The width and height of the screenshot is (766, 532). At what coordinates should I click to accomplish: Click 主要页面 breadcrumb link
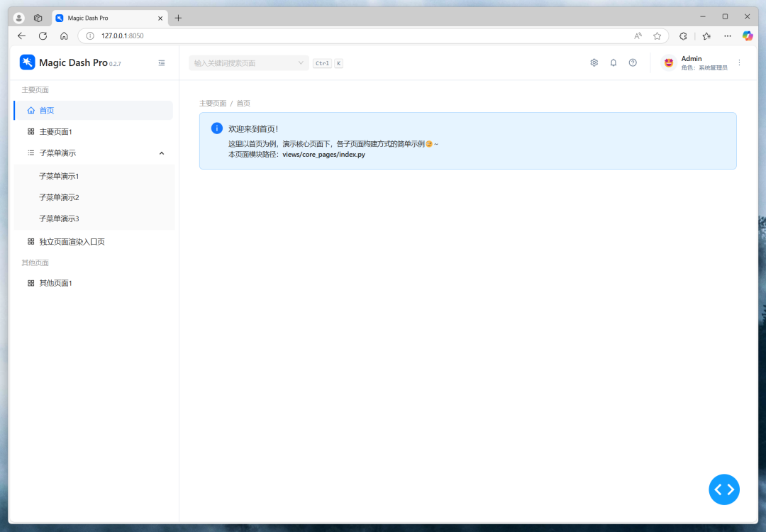[x=213, y=104]
